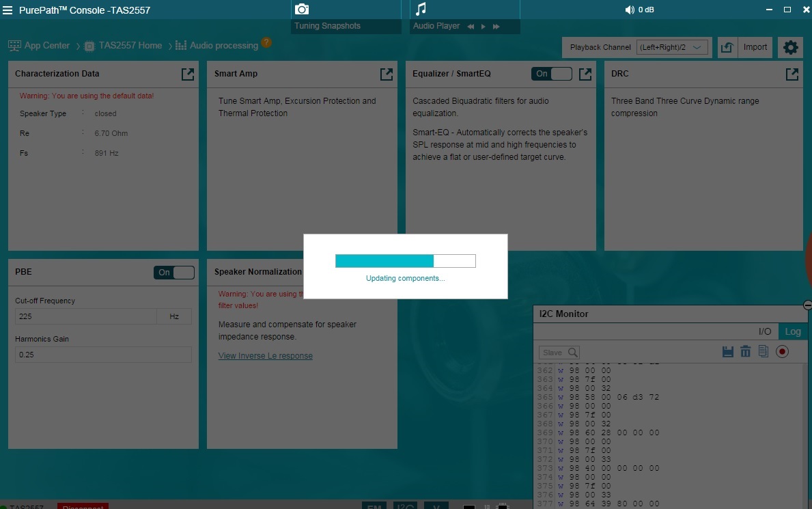This screenshot has height=509, width=812.
Task: Open the hamburger main menu
Action: (x=8, y=10)
